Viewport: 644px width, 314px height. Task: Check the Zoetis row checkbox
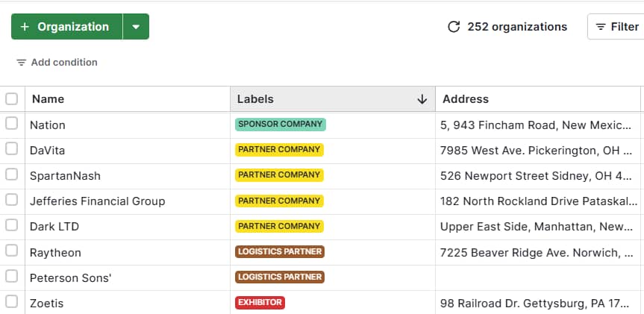click(x=11, y=301)
